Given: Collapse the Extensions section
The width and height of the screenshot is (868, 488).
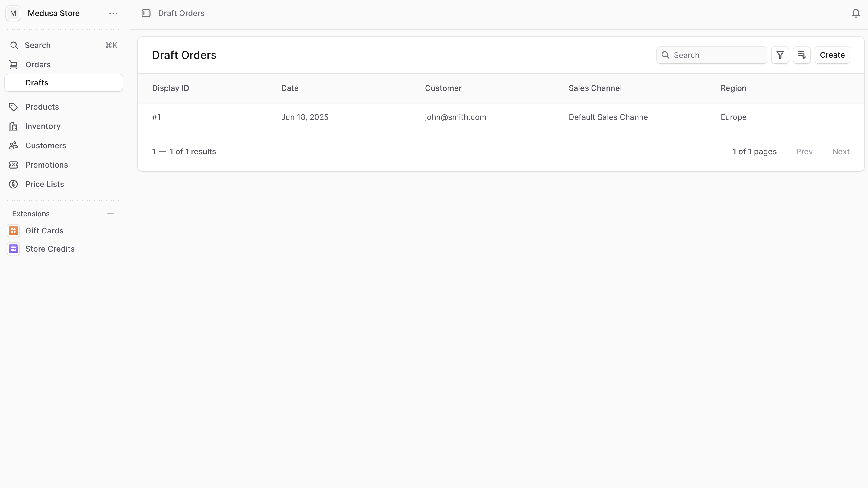Looking at the screenshot, I should (110, 214).
